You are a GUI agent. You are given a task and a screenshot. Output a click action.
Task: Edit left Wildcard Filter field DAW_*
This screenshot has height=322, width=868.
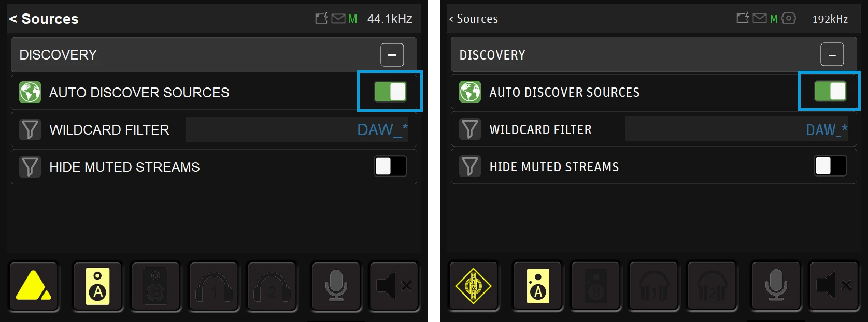click(297, 129)
